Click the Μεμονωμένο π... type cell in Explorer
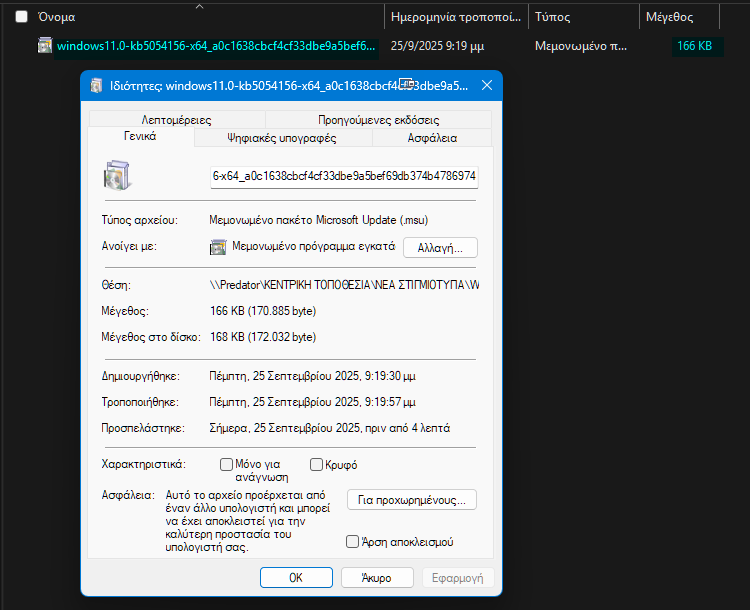 click(581, 46)
